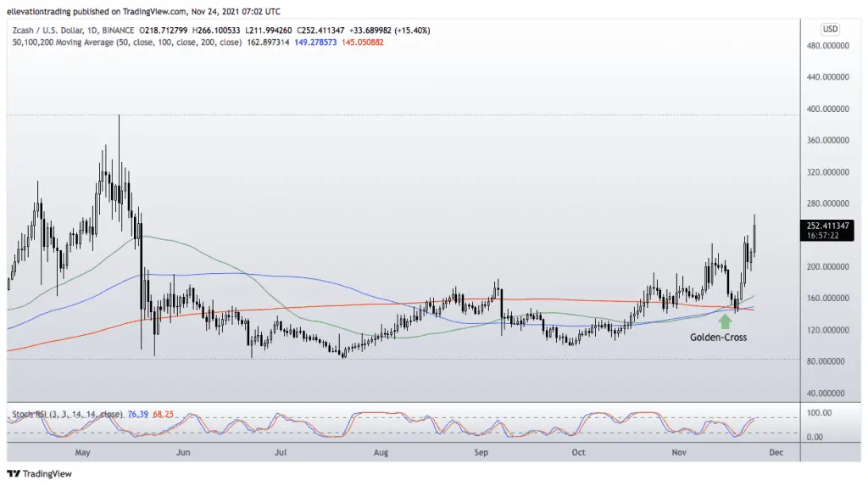The height and width of the screenshot is (486, 868).
Task: Click the Golden-Cross annotation text
Action: [718, 337]
